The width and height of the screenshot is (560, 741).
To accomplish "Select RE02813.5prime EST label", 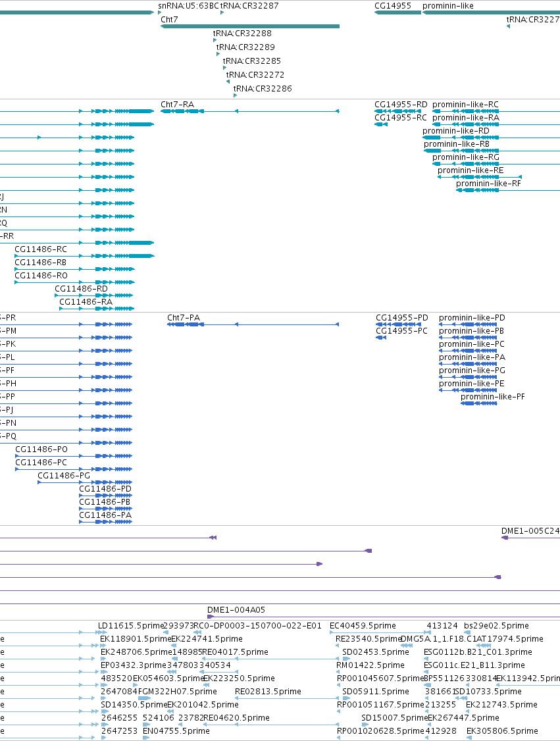I will 268,692.
